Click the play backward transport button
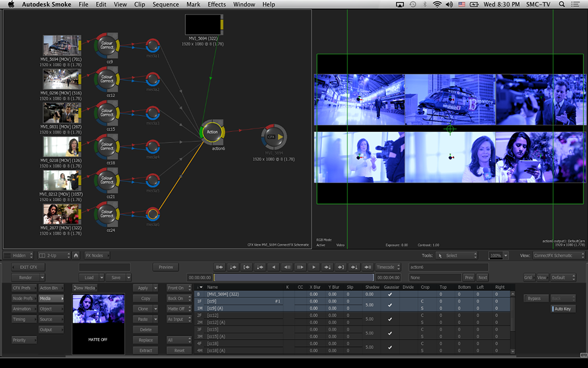 coord(273,267)
